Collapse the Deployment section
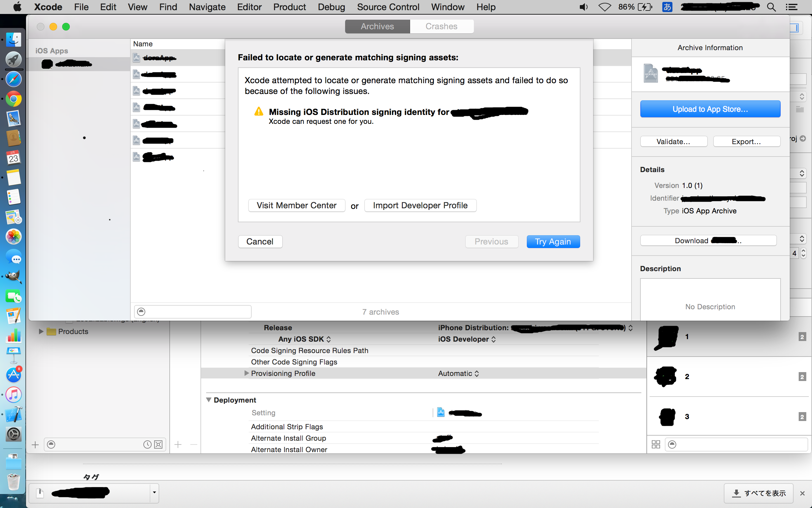 coord(208,400)
